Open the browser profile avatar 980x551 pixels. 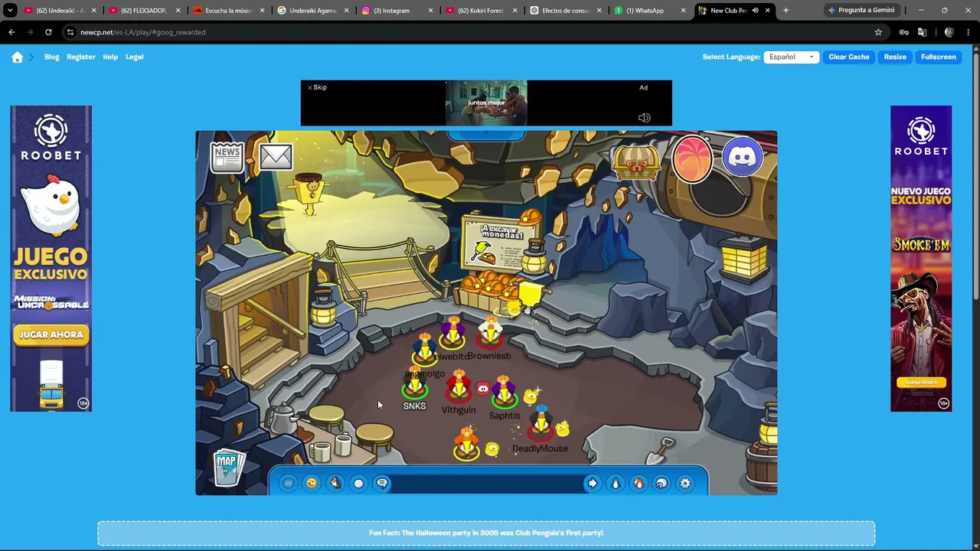[x=949, y=32]
